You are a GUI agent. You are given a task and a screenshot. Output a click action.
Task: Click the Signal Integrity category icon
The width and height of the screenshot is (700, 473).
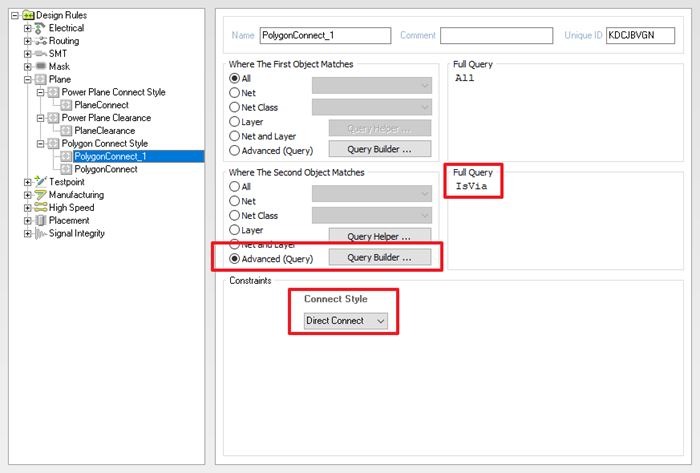point(41,234)
